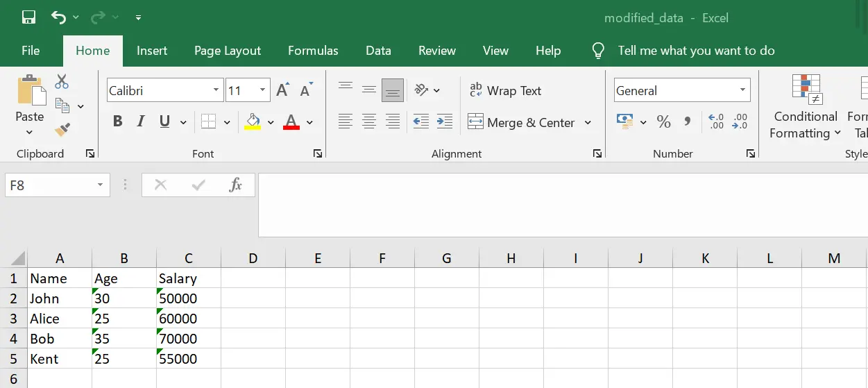
Task: Click the Save icon in title bar
Action: pyautogui.click(x=28, y=18)
